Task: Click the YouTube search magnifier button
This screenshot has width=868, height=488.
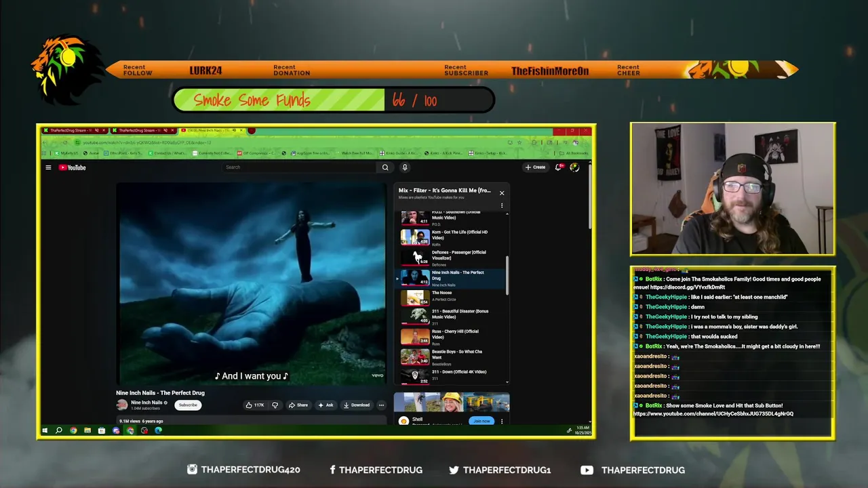Action: click(x=385, y=167)
